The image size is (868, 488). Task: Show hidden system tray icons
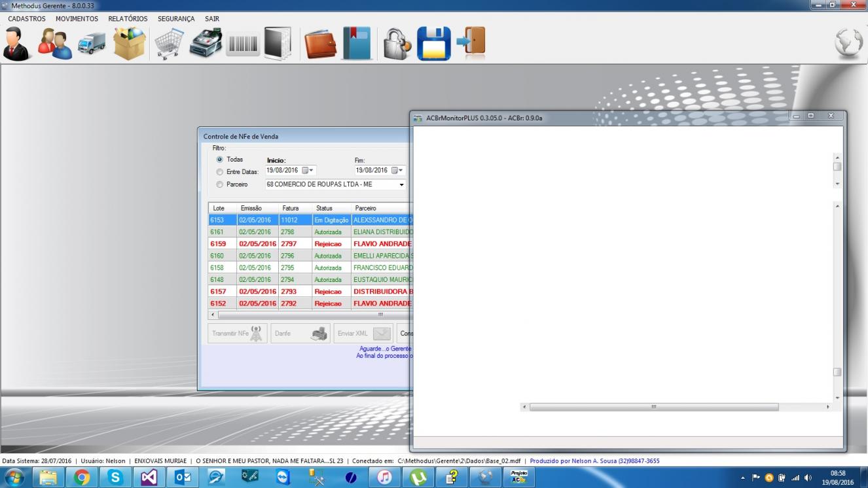742,478
